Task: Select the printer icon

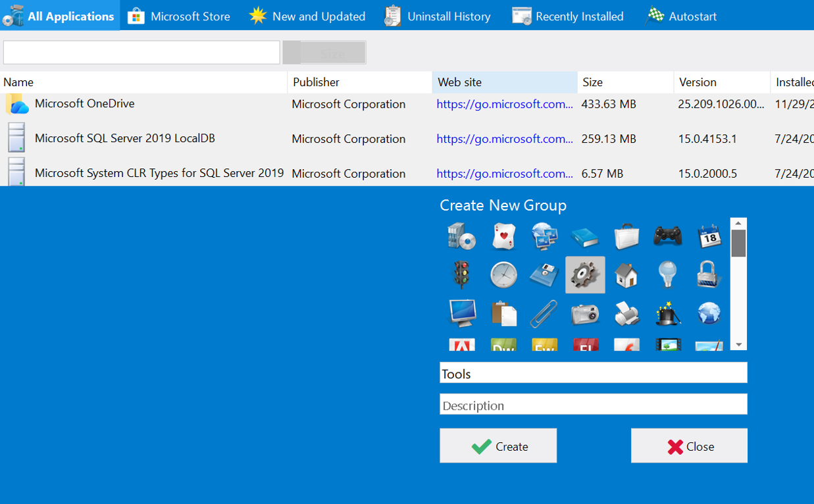Action: (626, 314)
